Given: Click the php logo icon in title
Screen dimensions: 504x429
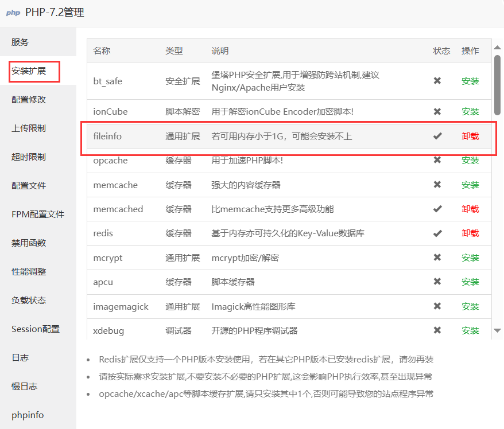Looking at the screenshot, I should point(13,13).
